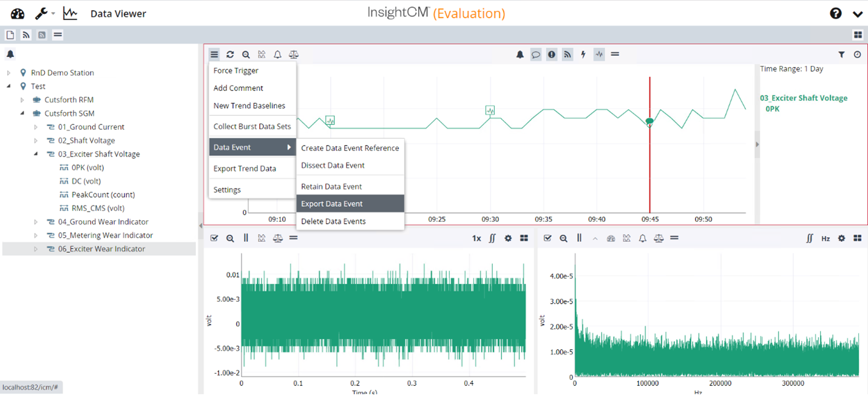Click Create Data Event Reference
The height and width of the screenshot is (396, 868).
350,148
